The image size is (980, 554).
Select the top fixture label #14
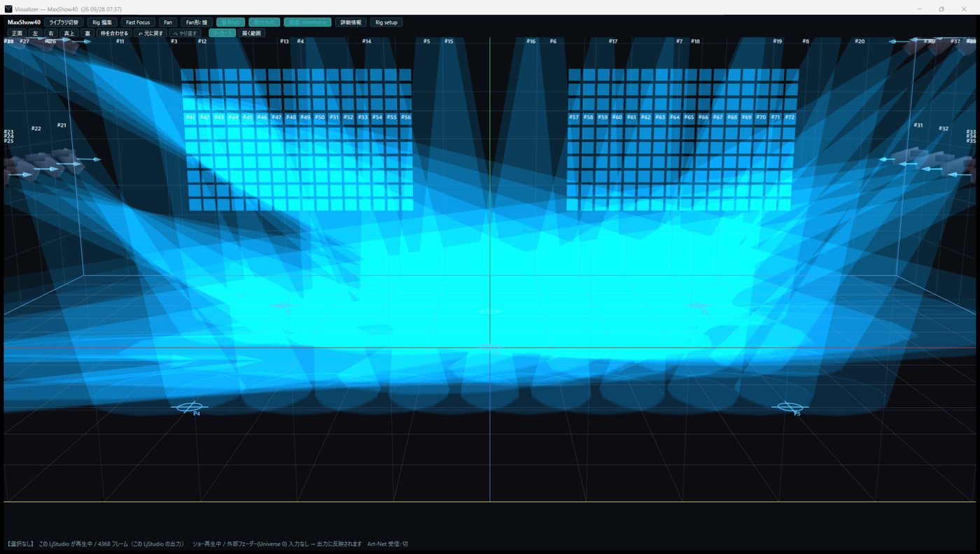pos(367,41)
